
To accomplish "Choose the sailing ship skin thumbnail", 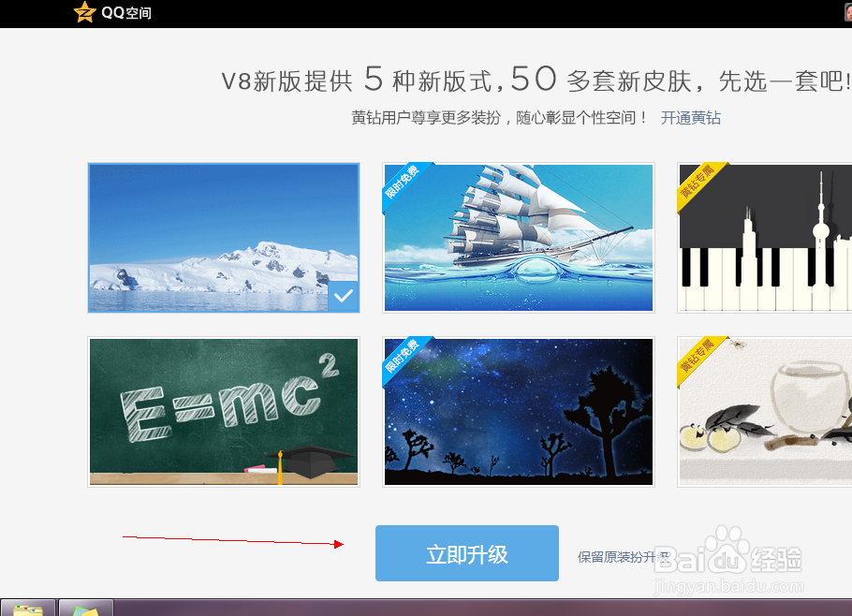I will [x=519, y=238].
